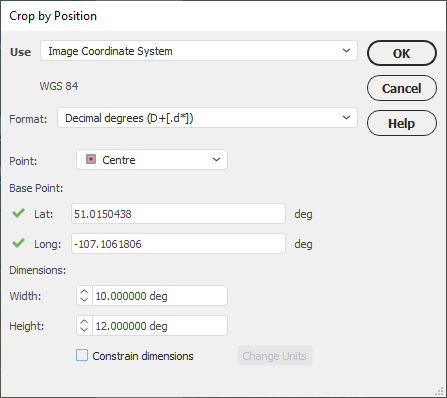Open the Point Centre dropdown
Image resolution: width=447 pixels, height=398 pixels.
(152, 160)
